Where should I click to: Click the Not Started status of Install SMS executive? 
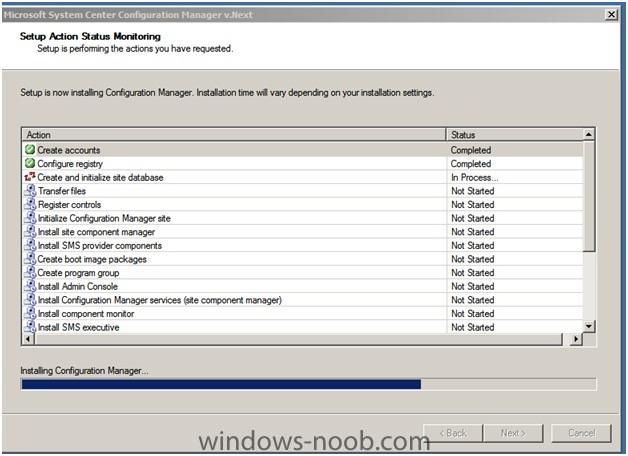pyautogui.click(x=473, y=327)
